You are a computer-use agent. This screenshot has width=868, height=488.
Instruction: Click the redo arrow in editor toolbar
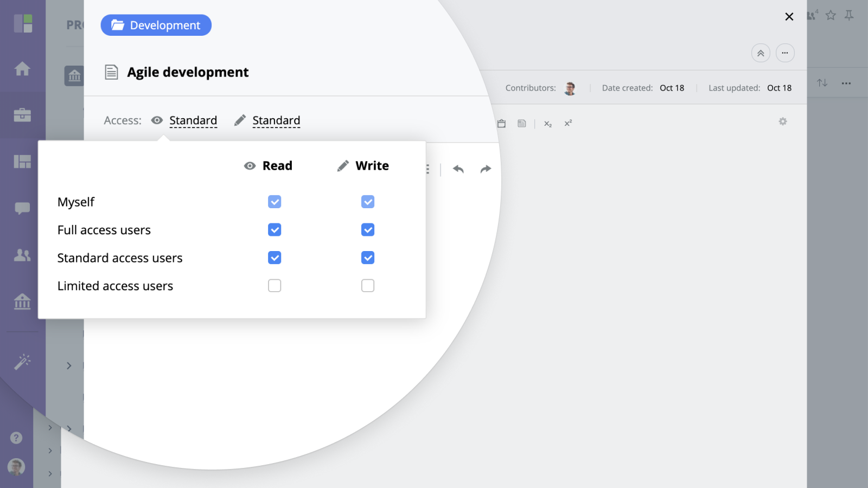(486, 169)
